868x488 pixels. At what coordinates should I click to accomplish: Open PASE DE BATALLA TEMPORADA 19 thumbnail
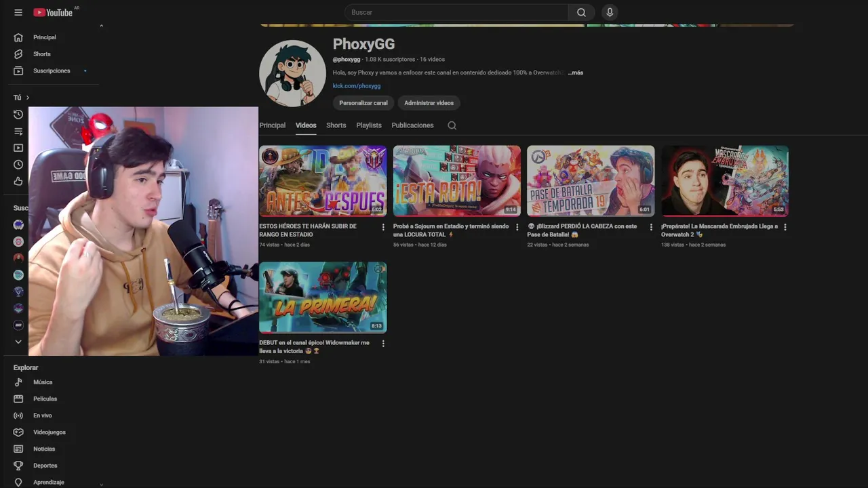tap(591, 181)
